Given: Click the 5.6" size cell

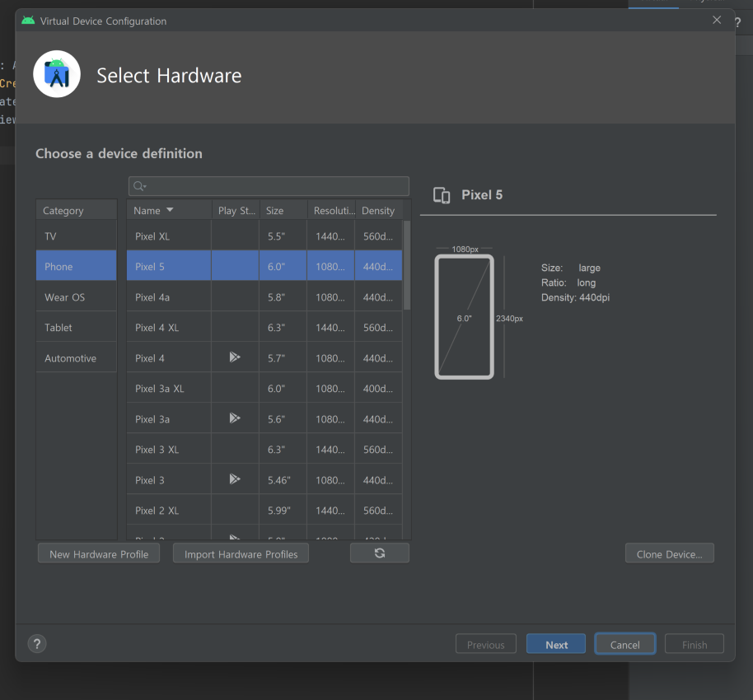Looking at the screenshot, I should (x=283, y=419).
